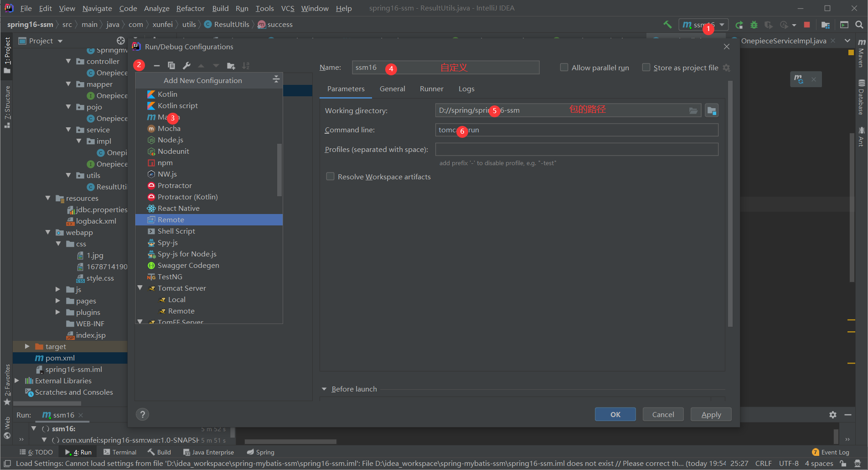Edit configuration templates via wrench icon

coord(186,66)
